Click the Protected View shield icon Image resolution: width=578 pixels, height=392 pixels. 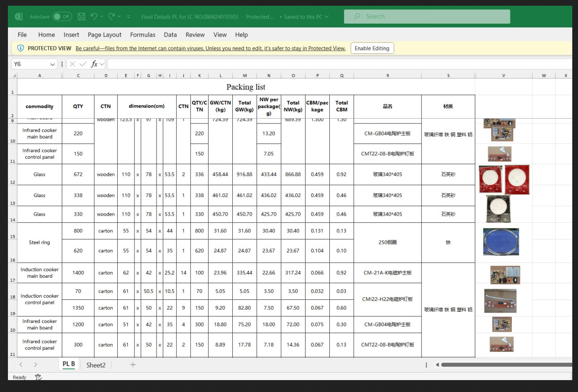[x=20, y=48]
